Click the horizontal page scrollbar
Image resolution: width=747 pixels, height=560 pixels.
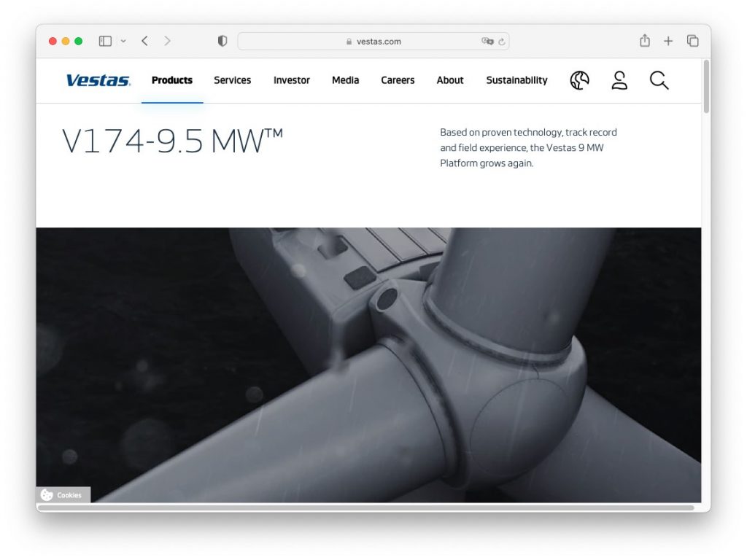pos(365,508)
